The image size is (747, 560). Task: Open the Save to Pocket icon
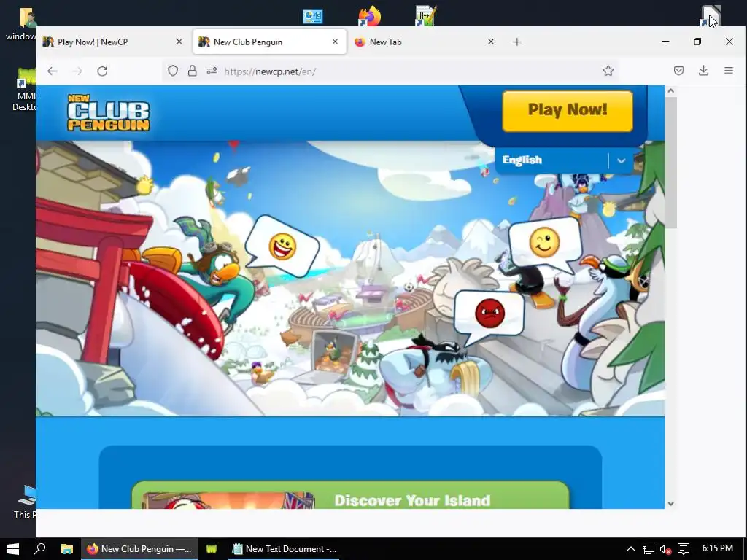pyautogui.click(x=679, y=71)
